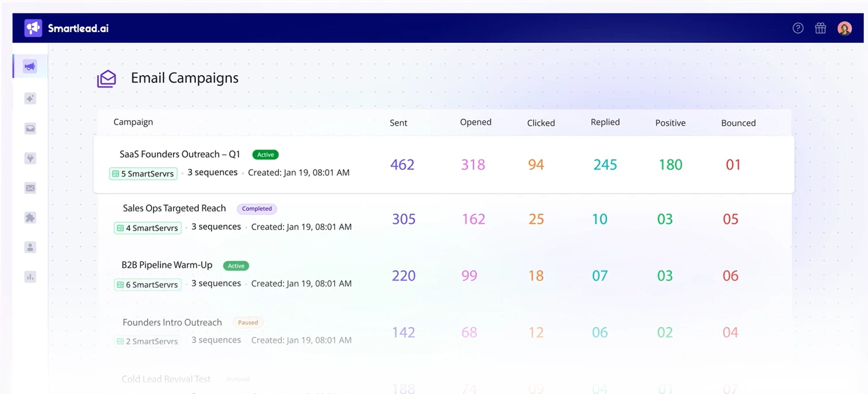The image size is (868, 394).
Task: Click the sent value 305
Action: (403, 219)
